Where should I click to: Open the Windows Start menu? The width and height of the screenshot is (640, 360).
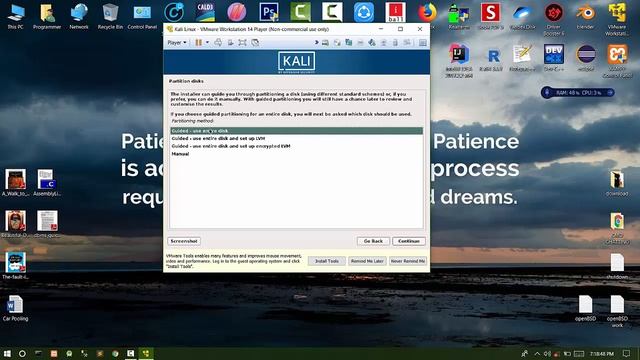pos(7,353)
